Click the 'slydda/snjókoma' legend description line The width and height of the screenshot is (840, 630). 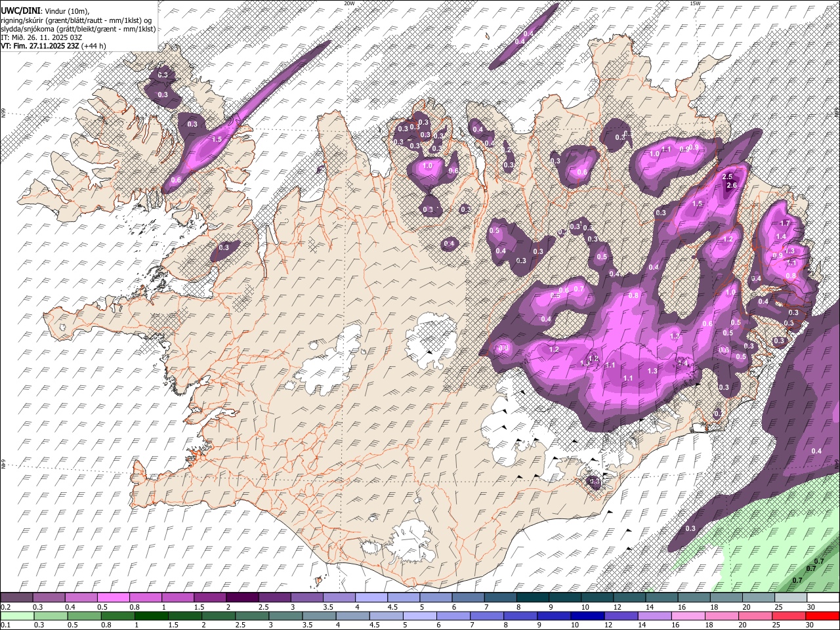click(x=79, y=29)
